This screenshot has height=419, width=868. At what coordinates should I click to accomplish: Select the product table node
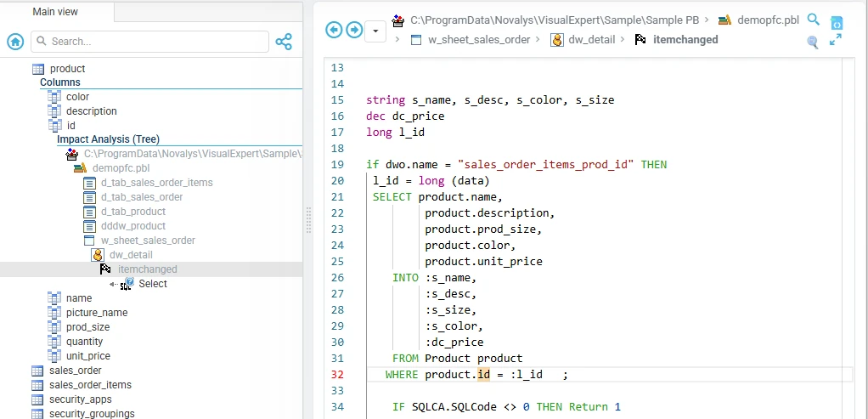68,70
